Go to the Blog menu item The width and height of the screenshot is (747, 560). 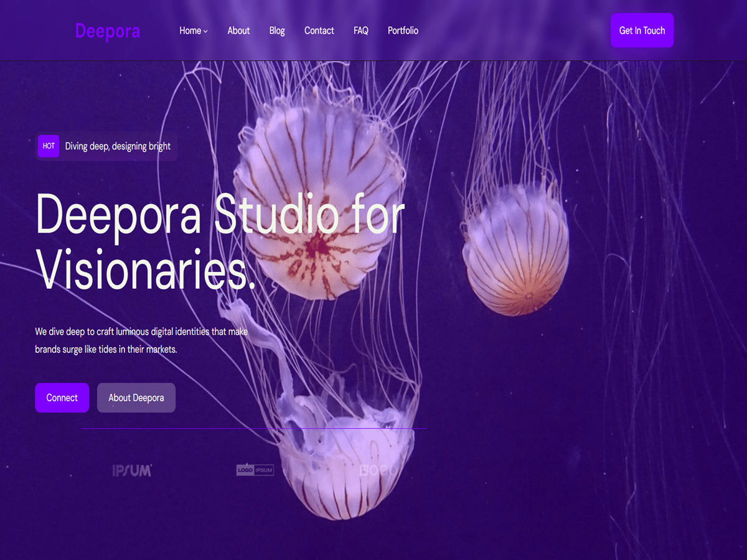pos(276,30)
